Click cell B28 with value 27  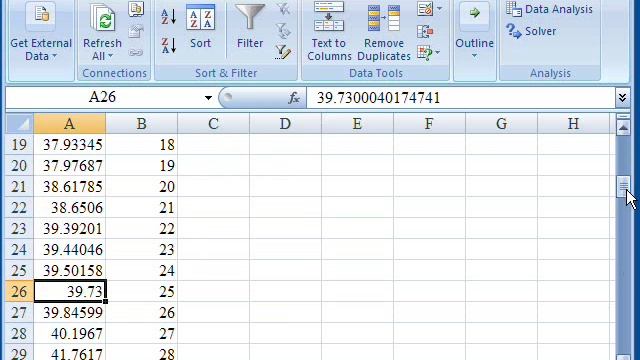pyautogui.click(x=142, y=333)
